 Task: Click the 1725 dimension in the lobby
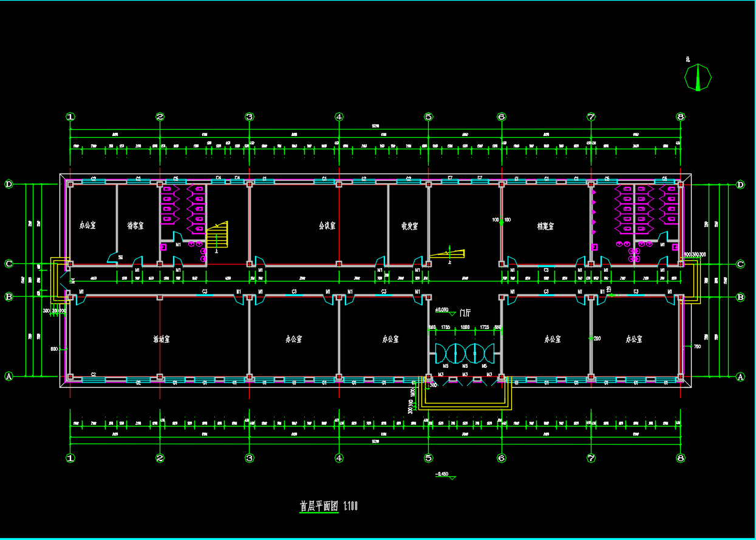click(x=485, y=328)
